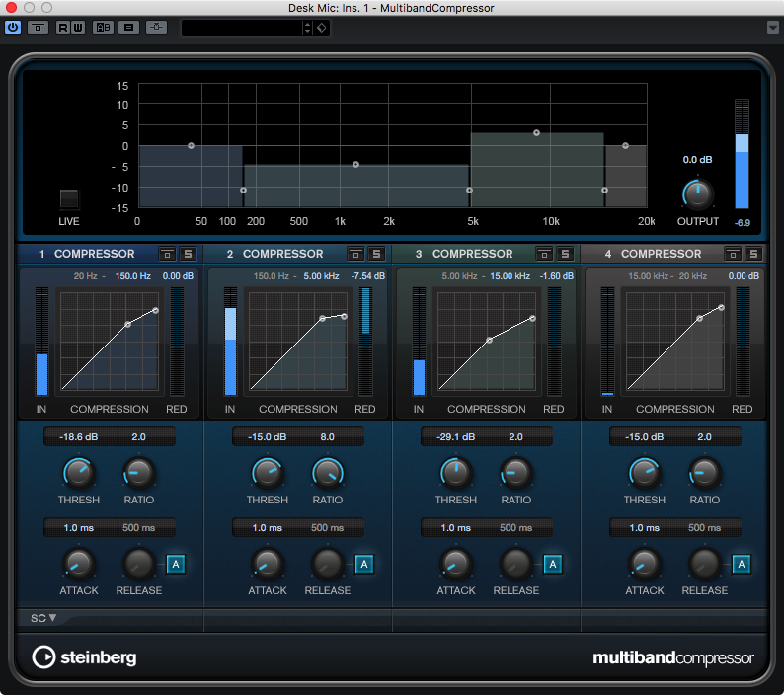Click the bypass effect button in toolbar
This screenshot has height=695, width=784.
point(38,27)
